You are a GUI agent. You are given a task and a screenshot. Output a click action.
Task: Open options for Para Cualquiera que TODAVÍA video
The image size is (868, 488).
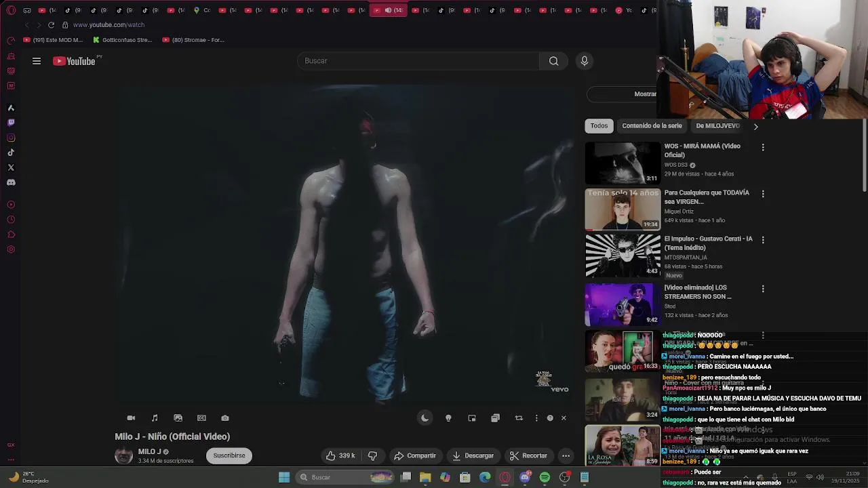point(763,194)
